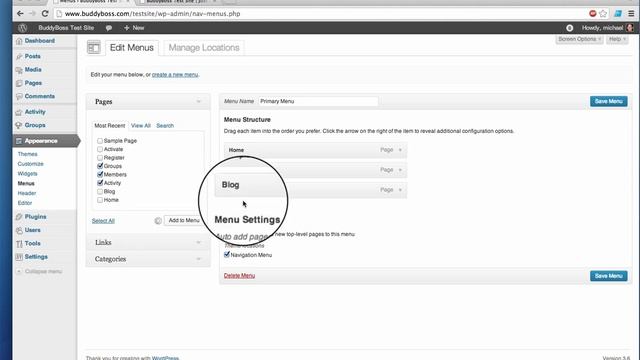Click the blue extension icon near menu
Screen dimensions: 640x360
click(x=618, y=14)
